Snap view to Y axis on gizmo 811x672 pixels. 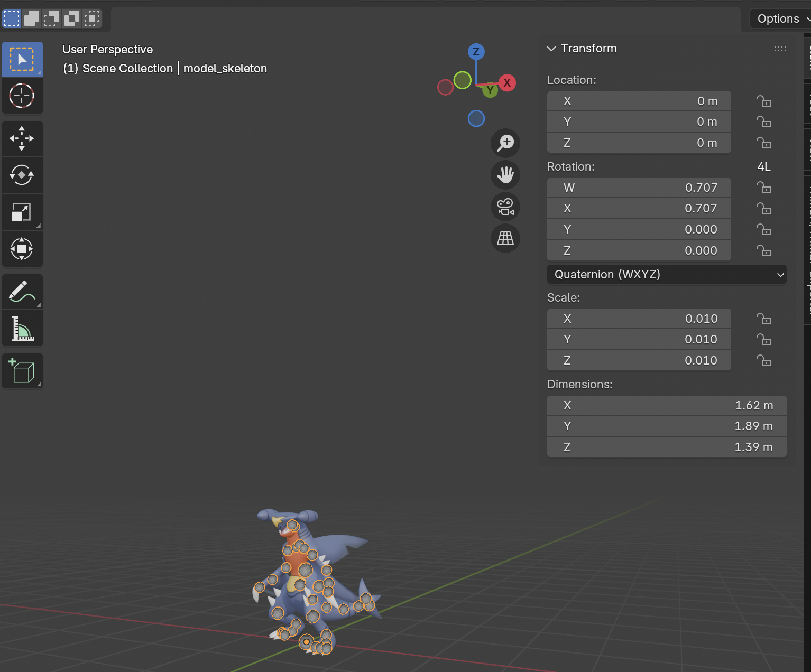pos(490,90)
